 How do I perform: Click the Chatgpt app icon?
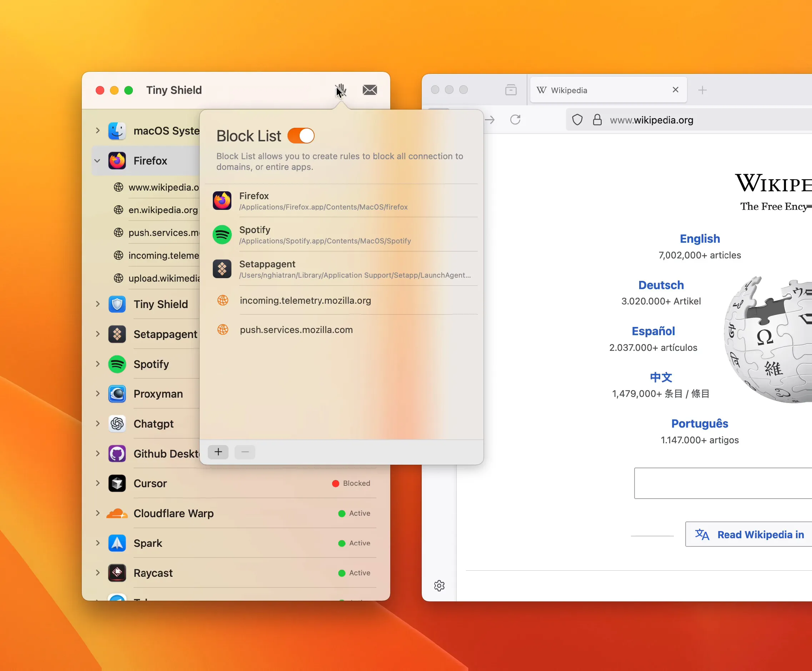[x=117, y=424]
